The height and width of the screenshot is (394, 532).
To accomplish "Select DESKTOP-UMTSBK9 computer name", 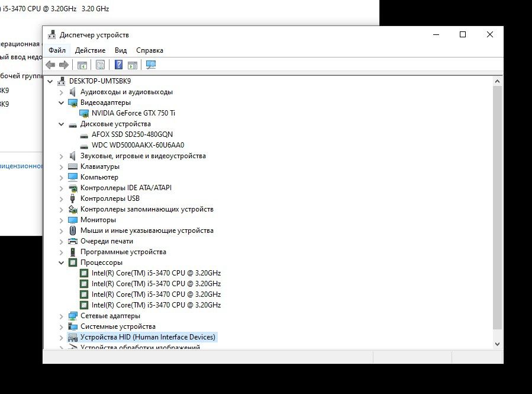I will pyautogui.click(x=100, y=81).
